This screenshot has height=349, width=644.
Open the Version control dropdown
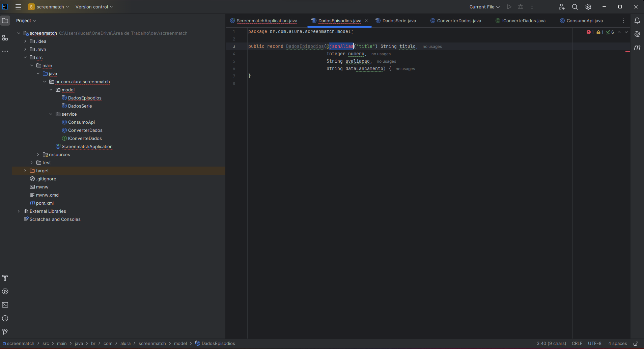(x=94, y=7)
